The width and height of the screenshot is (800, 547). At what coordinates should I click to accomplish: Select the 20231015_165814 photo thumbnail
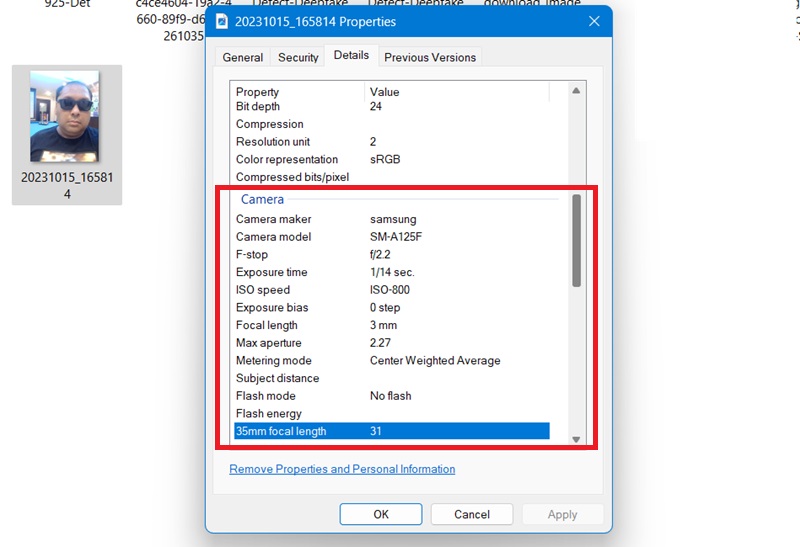pyautogui.click(x=64, y=116)
